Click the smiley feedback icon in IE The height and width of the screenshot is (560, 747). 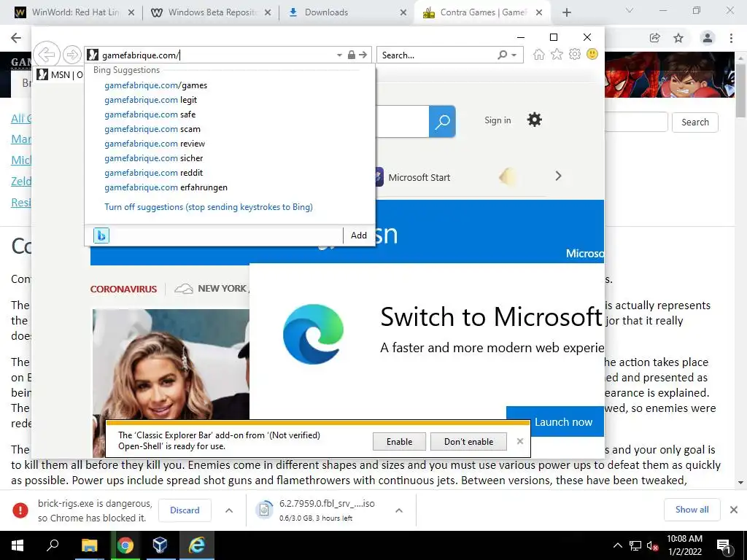[x=592, y=54]
